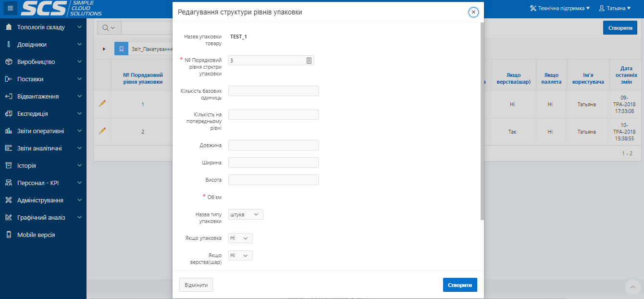Expand the Історія menu chevron
This screenshot has height=299, width=644.
click(x=79, y=166)
